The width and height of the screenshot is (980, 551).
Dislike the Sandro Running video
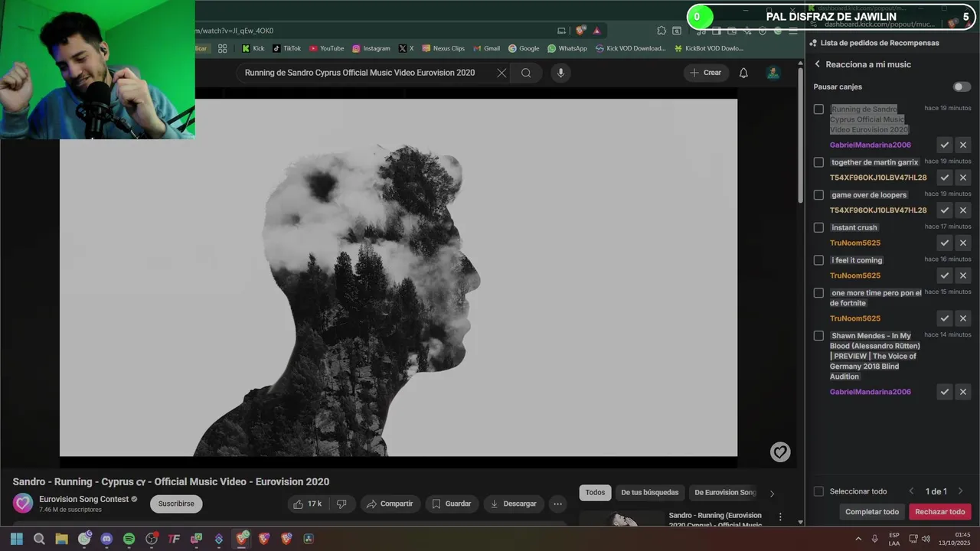pos(341,504)
